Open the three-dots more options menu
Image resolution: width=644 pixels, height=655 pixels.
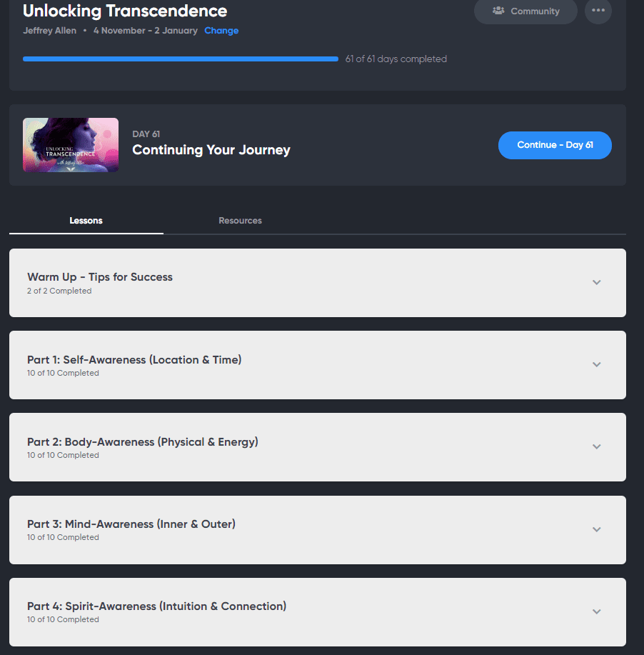pos(598,11)
